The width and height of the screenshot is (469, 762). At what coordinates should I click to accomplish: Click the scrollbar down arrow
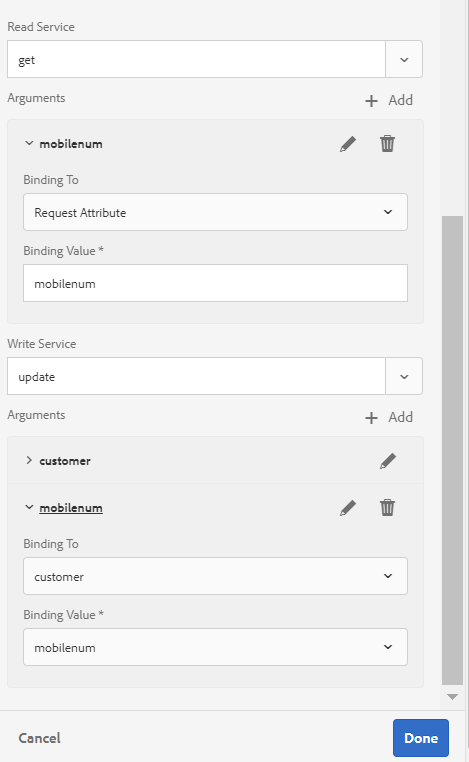point(452,697)
